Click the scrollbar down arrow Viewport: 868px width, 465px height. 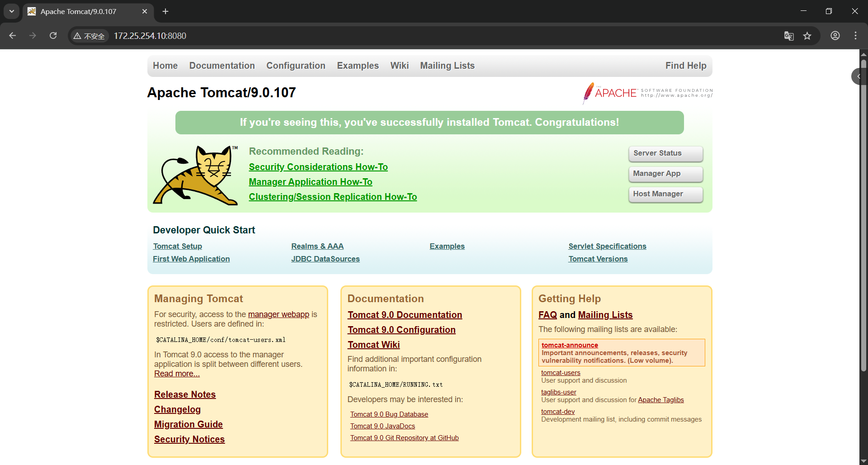coord(863,461)
